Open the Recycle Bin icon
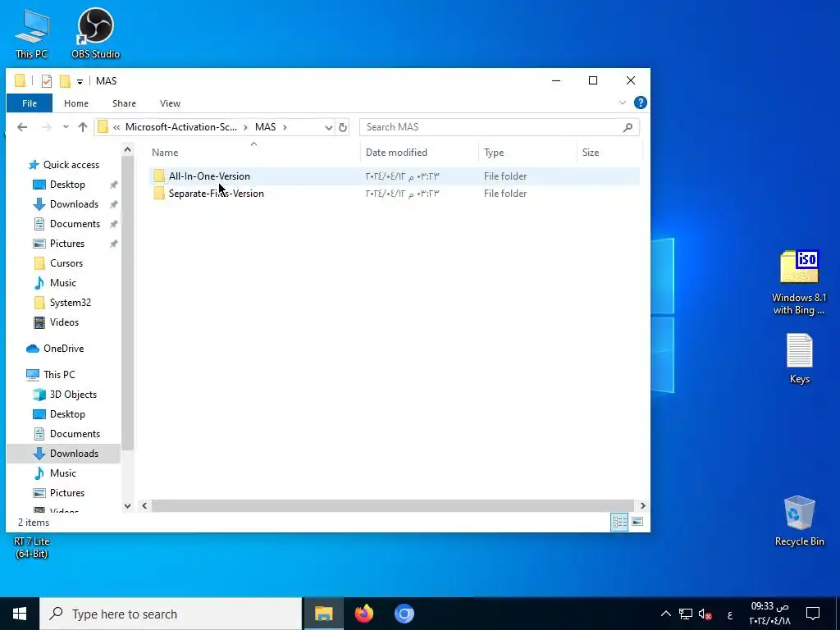Screen dimensions: 840x630 tap(799, 521)
